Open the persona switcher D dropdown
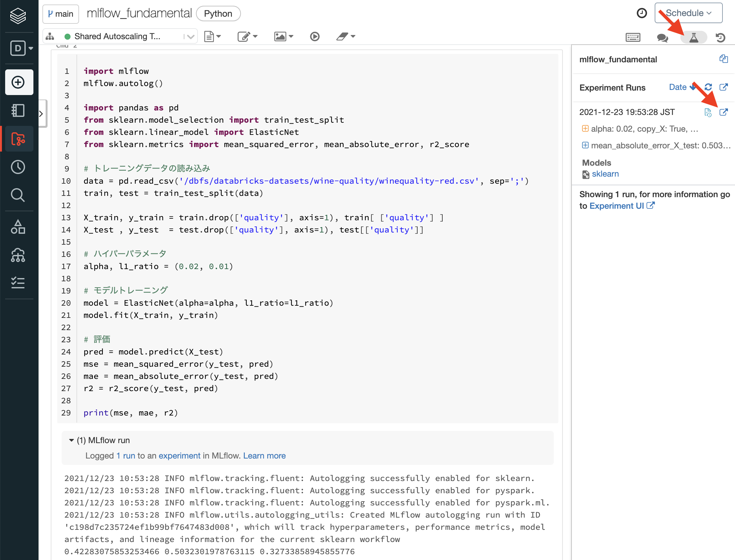 click(21, 48)
